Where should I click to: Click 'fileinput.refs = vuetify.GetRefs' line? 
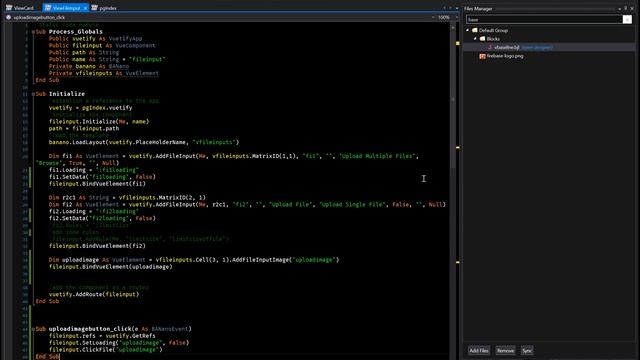tap(102, 336)
